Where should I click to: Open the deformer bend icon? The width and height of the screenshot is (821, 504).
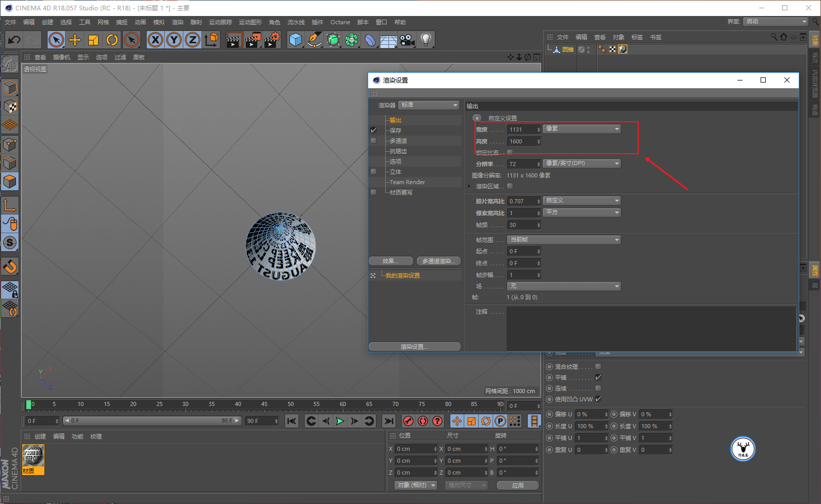pos(370,40)
